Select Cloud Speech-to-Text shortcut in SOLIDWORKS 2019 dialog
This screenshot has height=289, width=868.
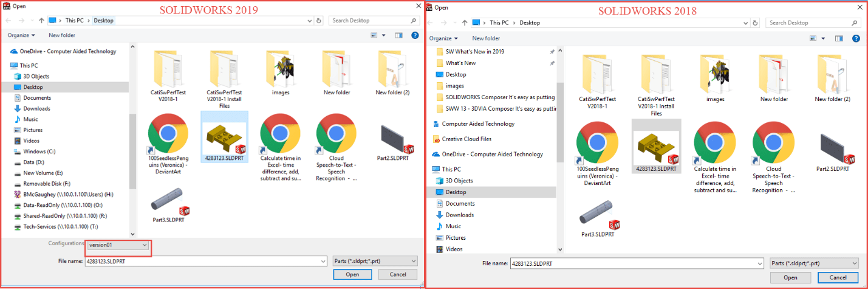337,146
